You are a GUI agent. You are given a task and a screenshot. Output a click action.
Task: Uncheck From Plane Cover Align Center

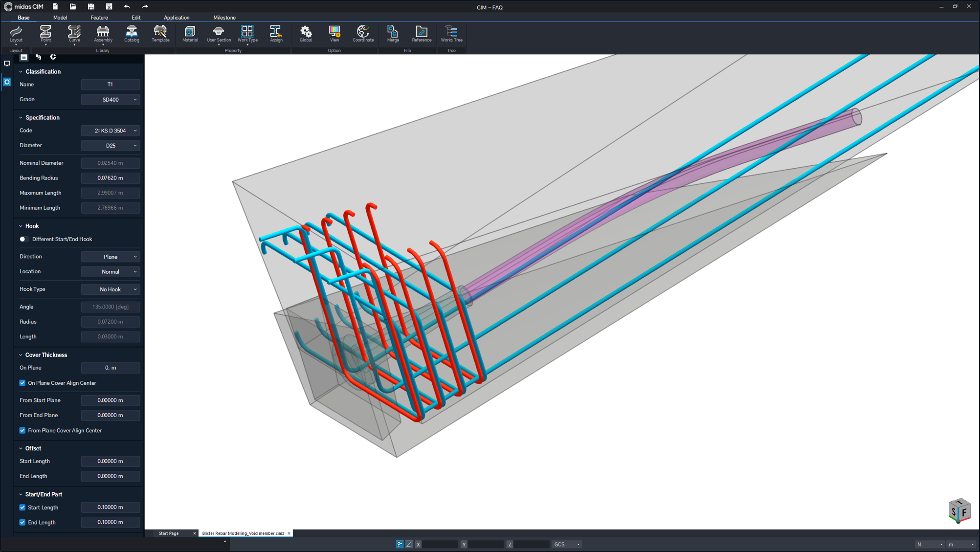point(22,430)
